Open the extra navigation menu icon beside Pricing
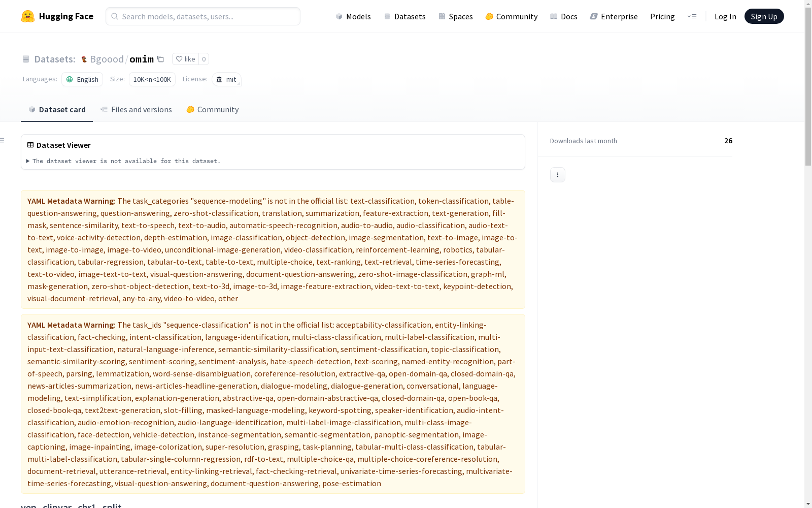Screen dimensions: 812x508 [x=692, y=16]
